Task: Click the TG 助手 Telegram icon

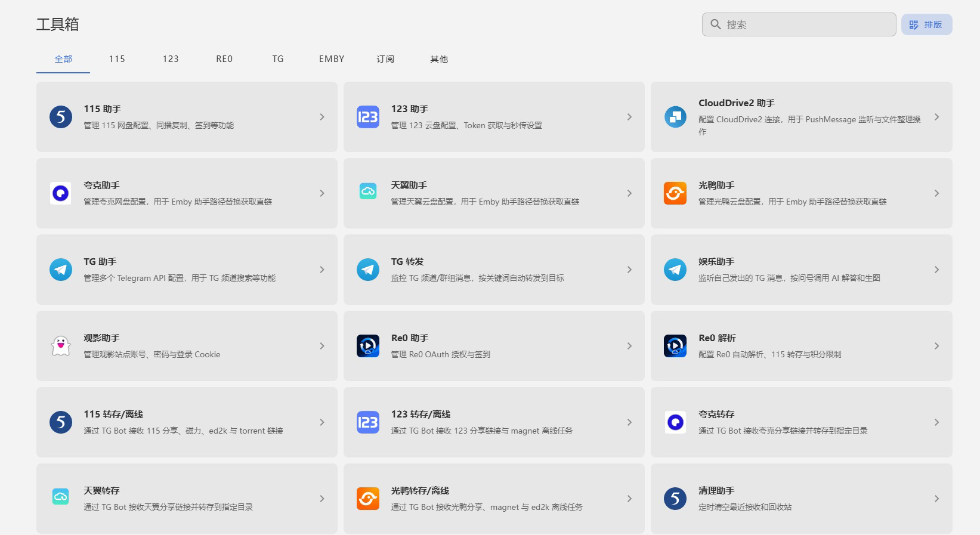Action: pyautogui.click(x=61, y=270)
